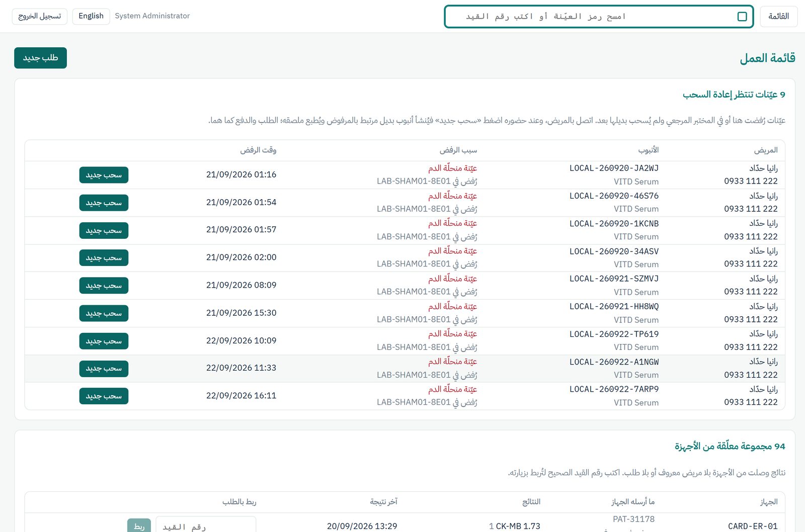Select device name CARD-ER-01
The width and height of the screenshot is (805, 532).
pyautogui.click(x=753, y=526)
